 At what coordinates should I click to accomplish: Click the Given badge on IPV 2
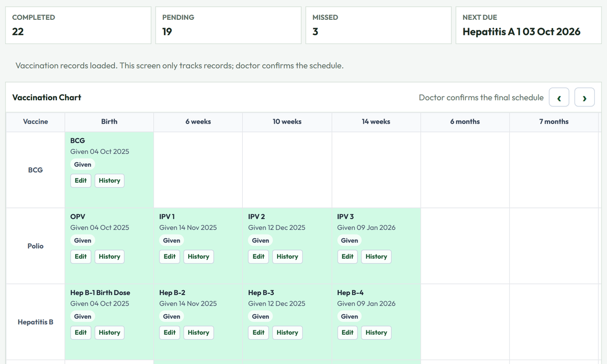point(260,240)
